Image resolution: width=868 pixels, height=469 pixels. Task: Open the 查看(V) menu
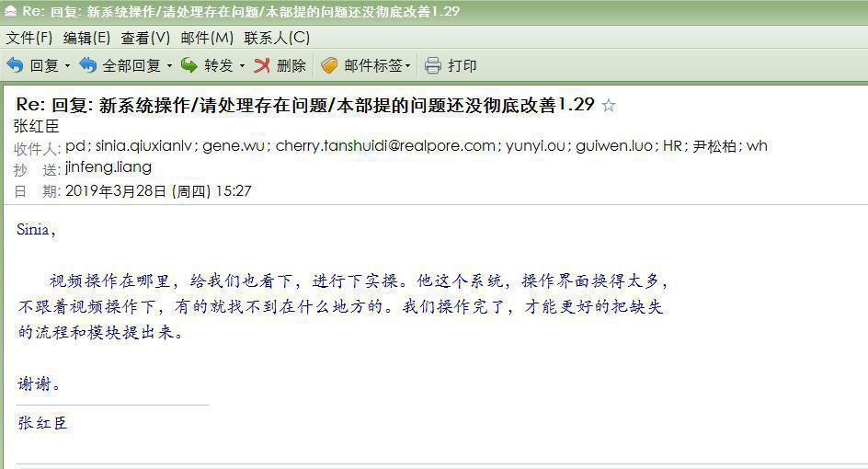pyautogui.click(x=145, y=38)
